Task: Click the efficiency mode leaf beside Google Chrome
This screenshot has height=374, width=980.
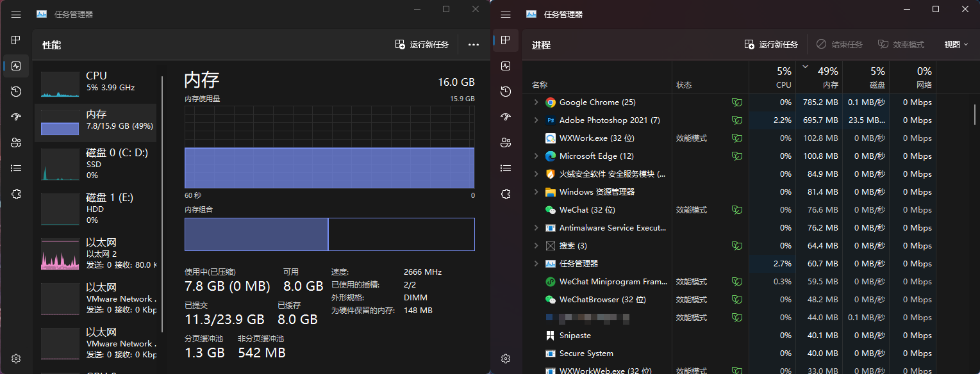Action: (736, 102)
